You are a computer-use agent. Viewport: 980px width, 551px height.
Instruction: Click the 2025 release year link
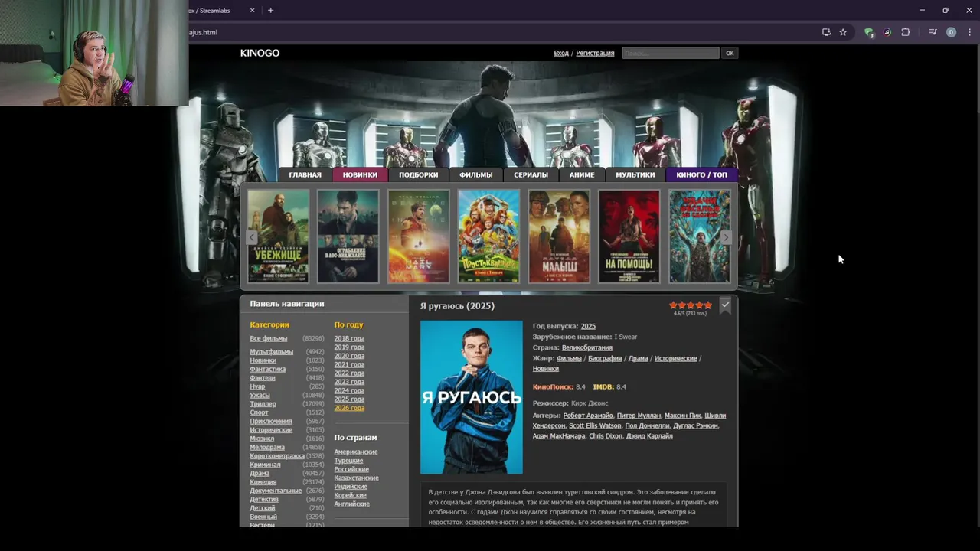click(x=588, y=326)
